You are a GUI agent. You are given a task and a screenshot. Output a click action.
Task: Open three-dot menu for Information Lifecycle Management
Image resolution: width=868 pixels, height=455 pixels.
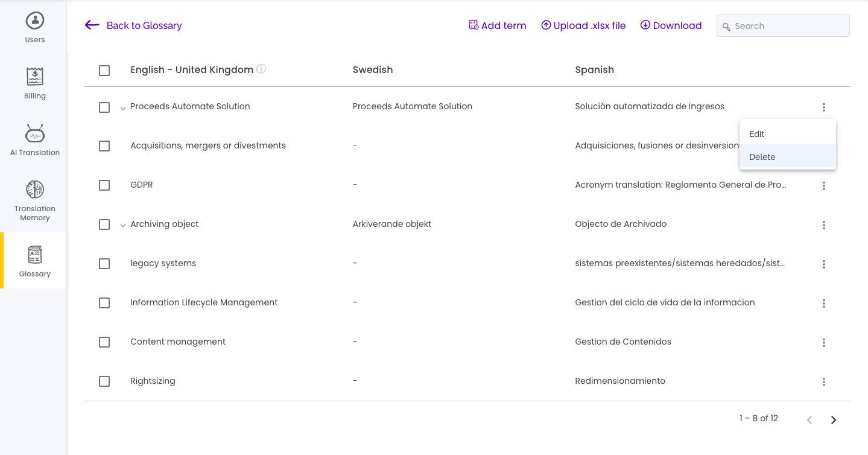[823, 304]
